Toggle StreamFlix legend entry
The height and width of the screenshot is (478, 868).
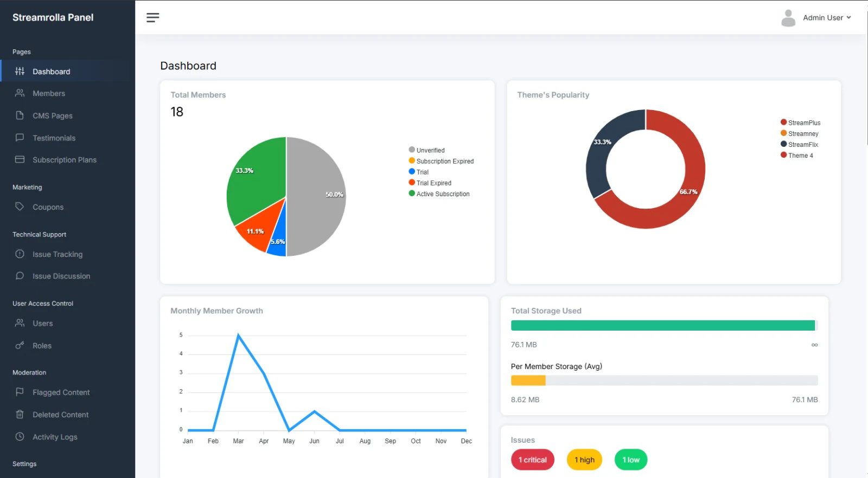800,144
